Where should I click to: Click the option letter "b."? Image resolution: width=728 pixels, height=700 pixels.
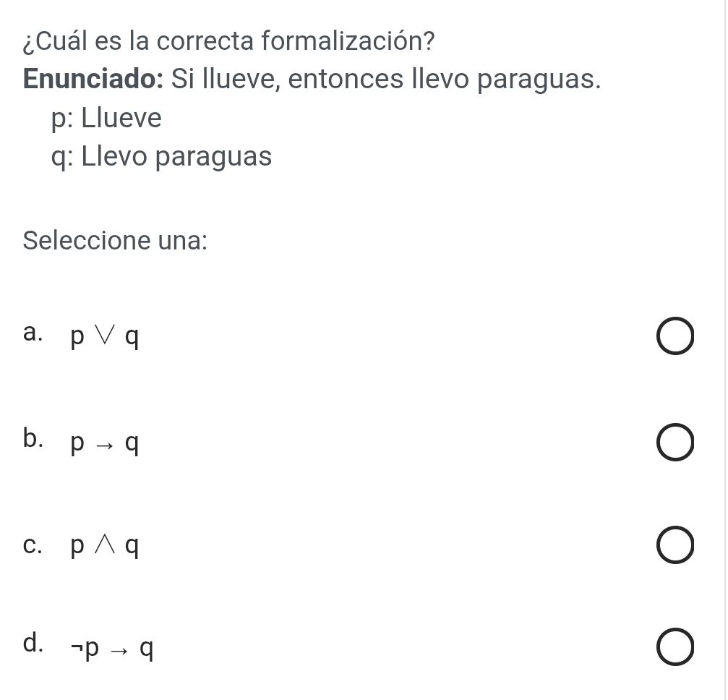33,438
